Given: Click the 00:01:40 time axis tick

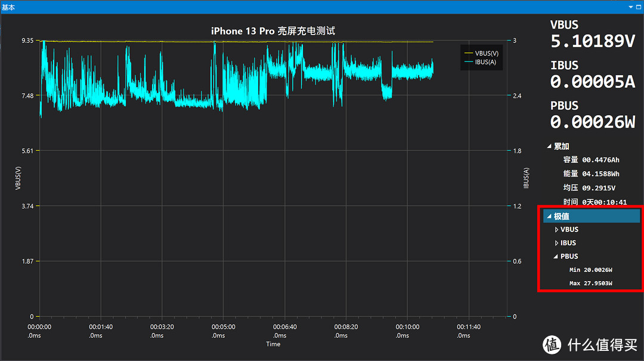Looking at the screenshot, I should [101, 327].
